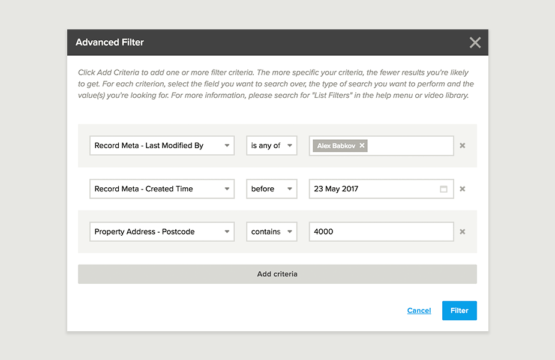
Task: Click the Advanced Filter title bar text
Action: [110, 42]
